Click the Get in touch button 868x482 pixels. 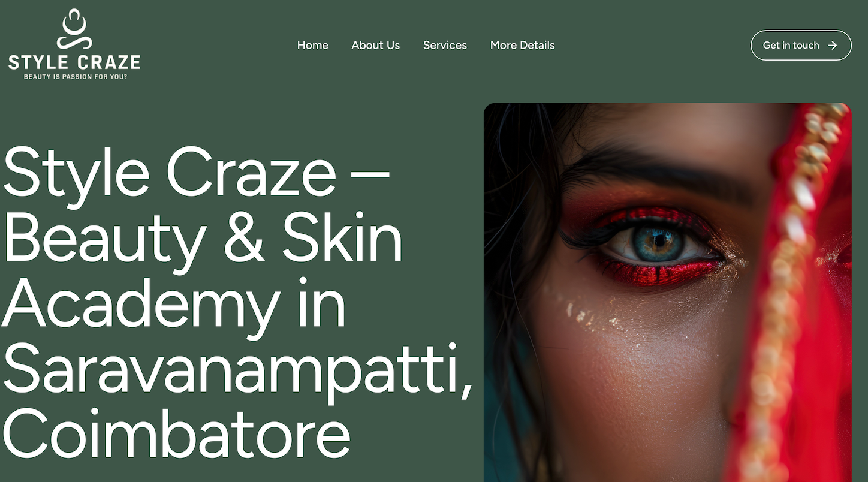point(801,46)
